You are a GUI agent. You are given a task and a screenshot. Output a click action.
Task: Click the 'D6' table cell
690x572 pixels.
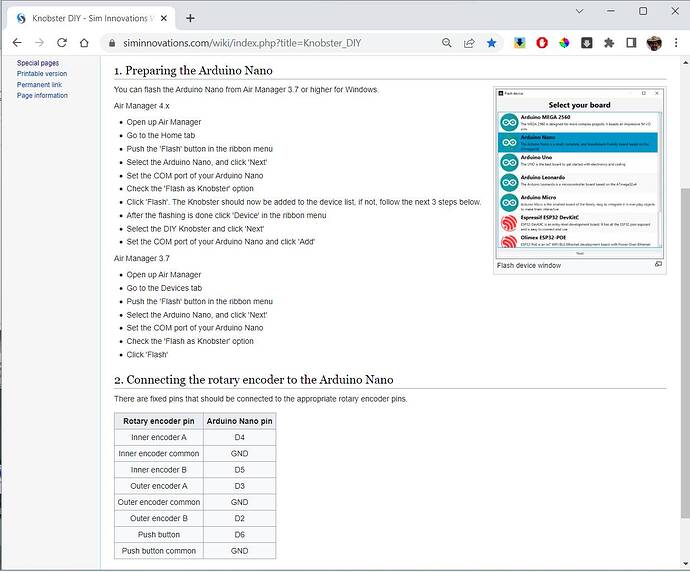(239, 535)
